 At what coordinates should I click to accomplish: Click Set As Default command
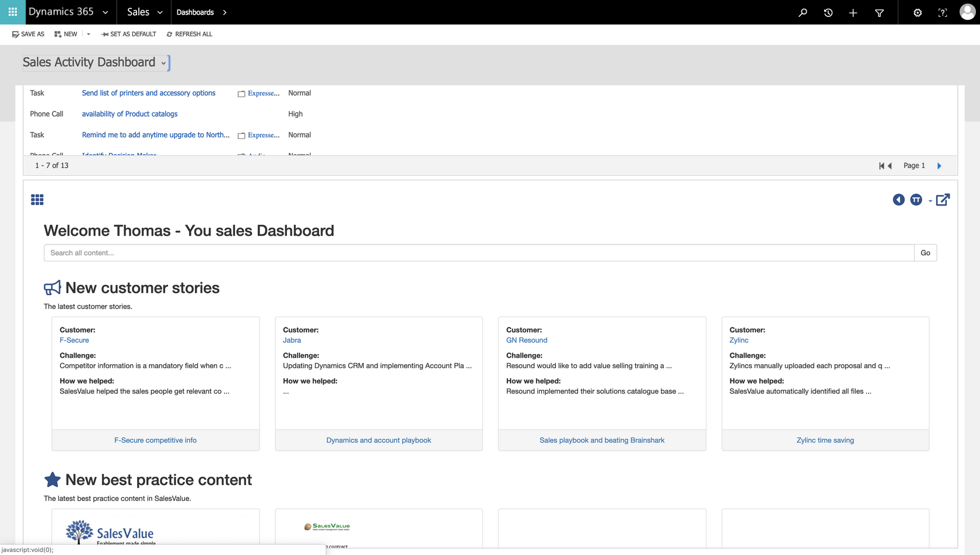(x=129, y=34)
